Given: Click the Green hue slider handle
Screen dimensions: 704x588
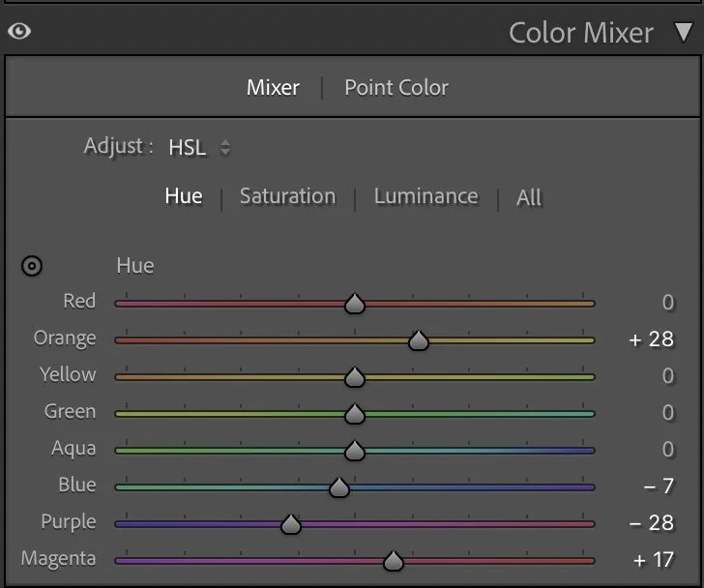Looking at the screenshot, I should 355,414.
